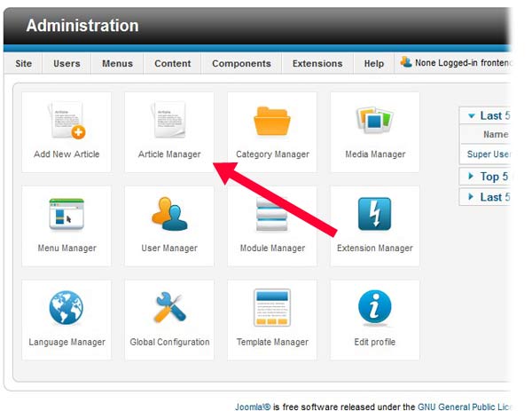Open the Site menu
532x411 pixels.
pyautogui.click(x=23, y=64)
